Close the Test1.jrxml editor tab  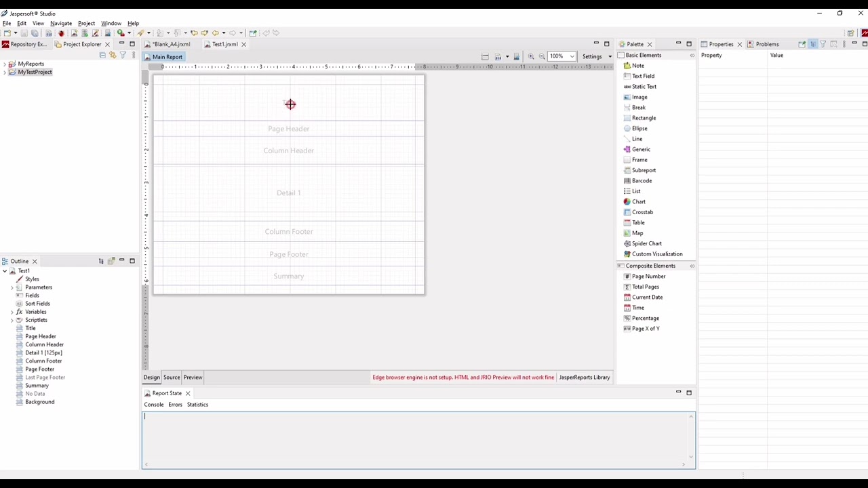coord(243,45)
